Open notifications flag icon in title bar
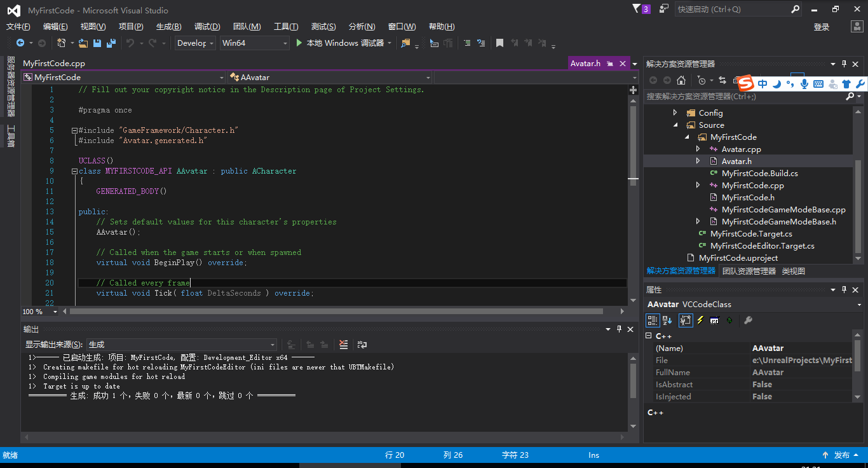The width and height of the screenshot is (868, 468). [637, 9]
